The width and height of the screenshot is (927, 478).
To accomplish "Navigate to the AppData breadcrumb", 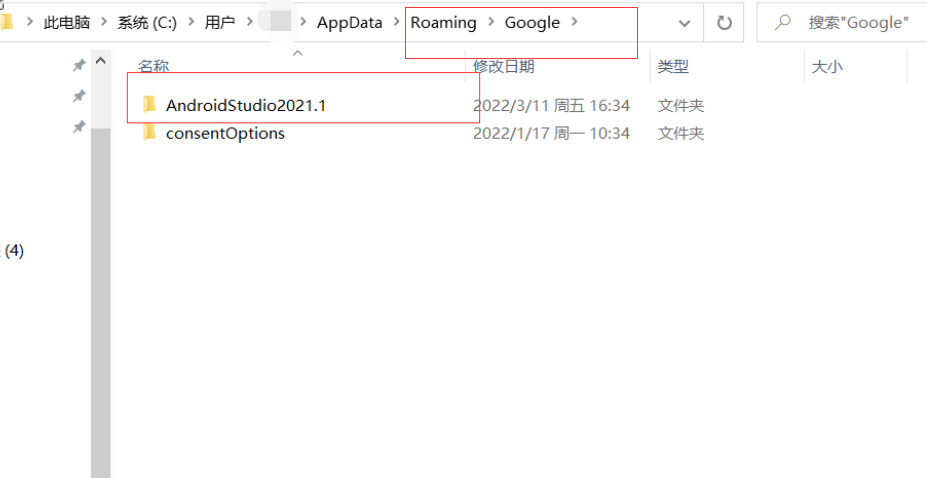I will point(349,22).
